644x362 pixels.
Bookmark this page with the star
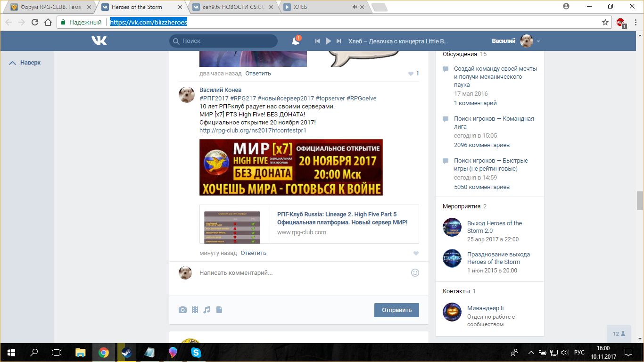605,22
